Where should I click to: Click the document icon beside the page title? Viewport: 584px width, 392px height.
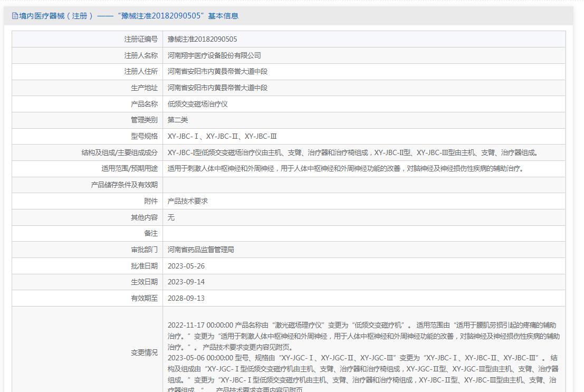point(15,16)
